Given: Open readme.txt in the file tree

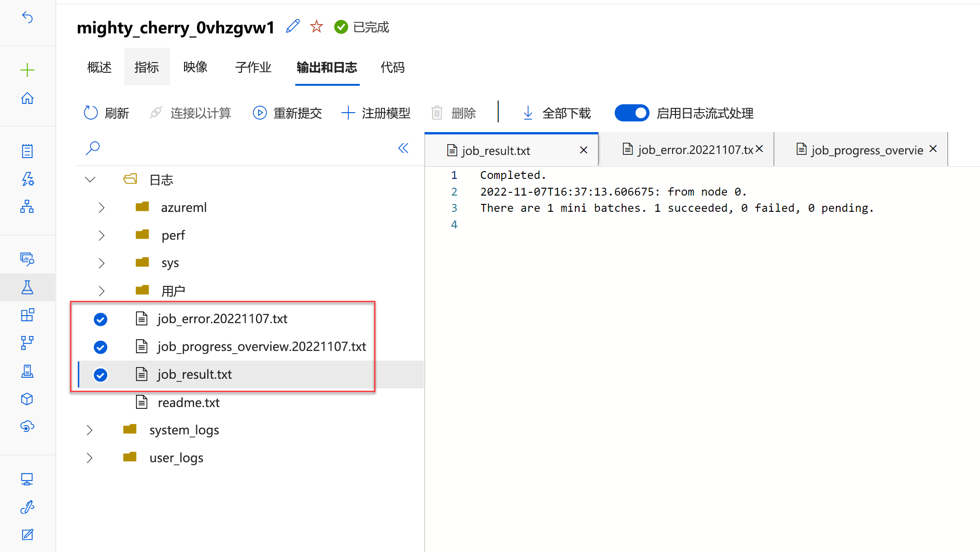Looking at the screenshot, I should click(189, 403).
